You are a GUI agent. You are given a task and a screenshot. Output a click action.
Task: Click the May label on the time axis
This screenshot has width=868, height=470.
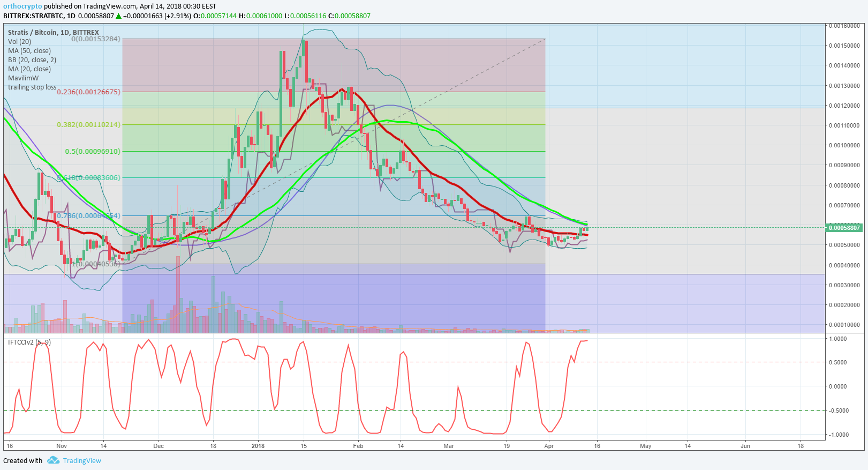646,446
